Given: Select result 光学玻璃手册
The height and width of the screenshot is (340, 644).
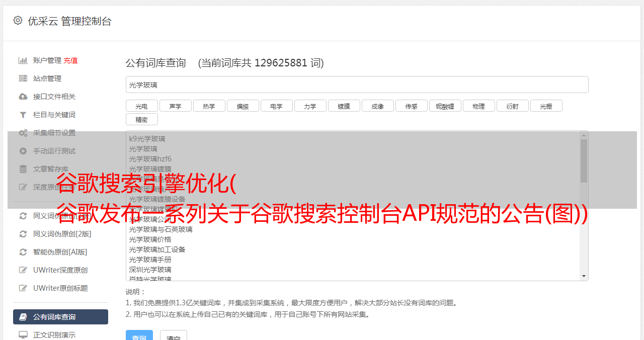Looking at the screenshot, I should (150, 260).
